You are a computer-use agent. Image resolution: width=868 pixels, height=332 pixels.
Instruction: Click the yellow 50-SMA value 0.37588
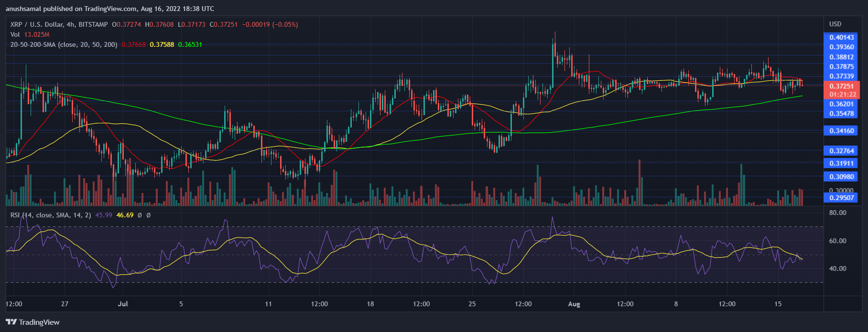click(x=162, y=44)
